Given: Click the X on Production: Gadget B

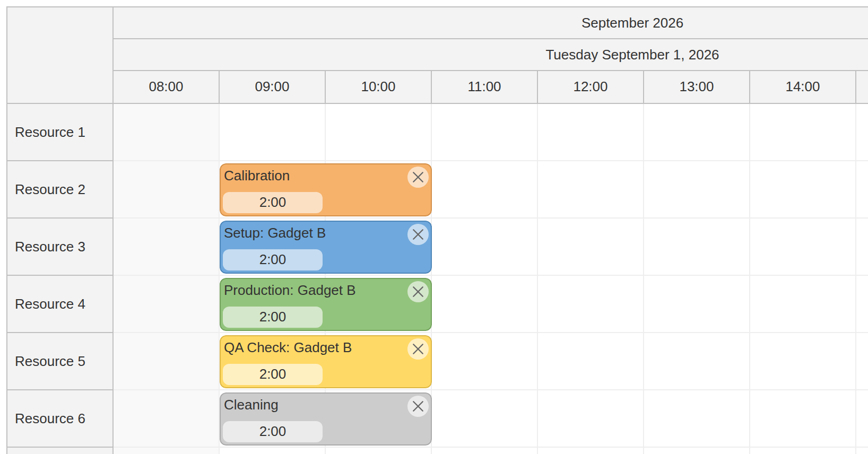Looking at the screenshot, I should [418, 292].
